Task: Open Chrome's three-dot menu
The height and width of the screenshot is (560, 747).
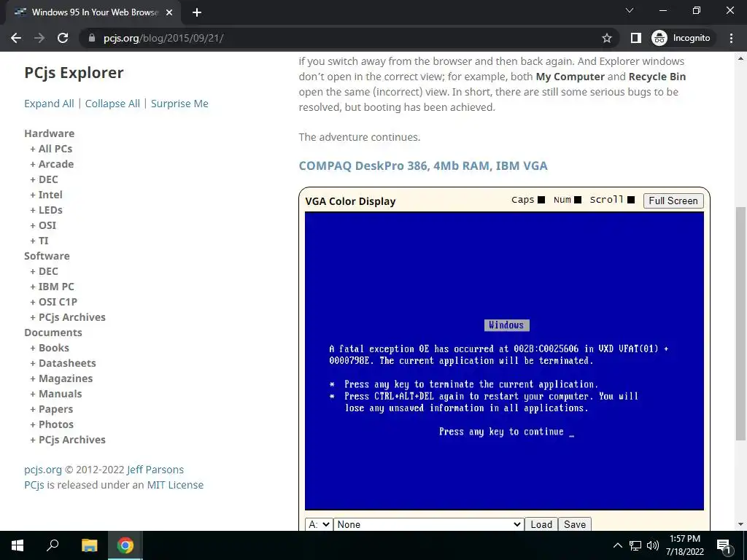Action: click(731, 38)
